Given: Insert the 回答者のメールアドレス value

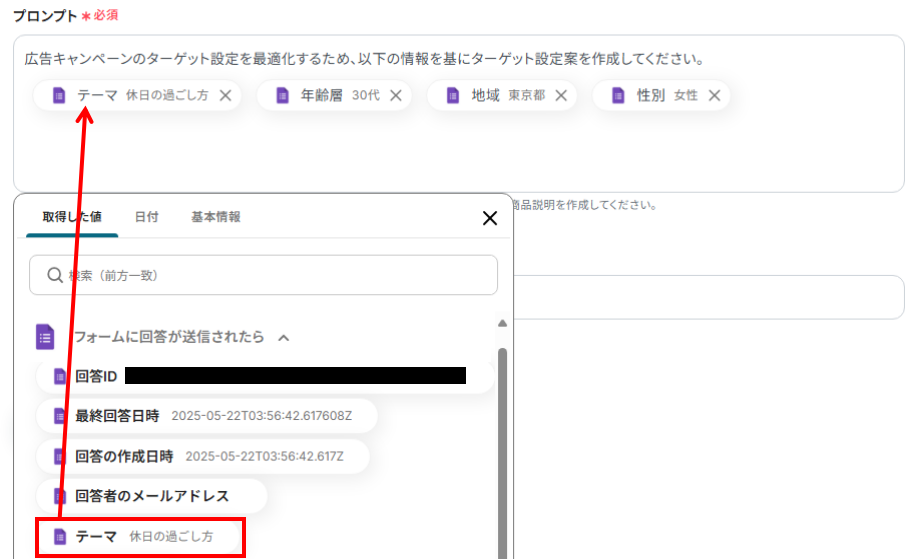Looking at the screenshot, I should click(x=151, y=496).
